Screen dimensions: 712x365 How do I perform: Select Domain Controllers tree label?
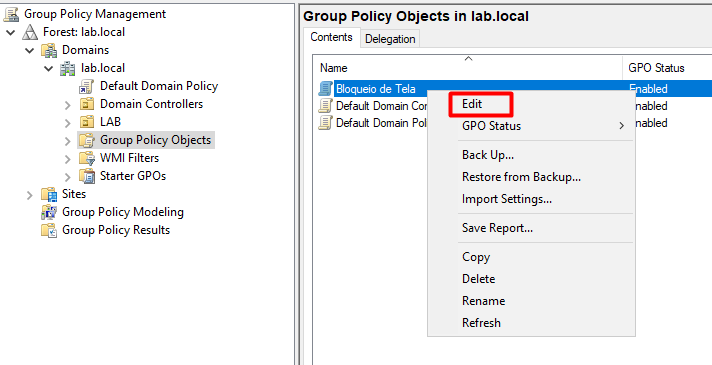151,104
